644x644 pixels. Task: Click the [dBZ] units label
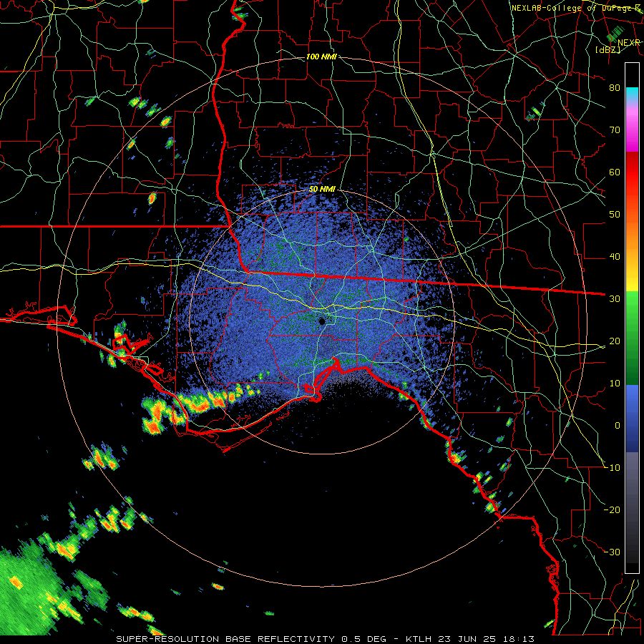click(x=608, y=49)
